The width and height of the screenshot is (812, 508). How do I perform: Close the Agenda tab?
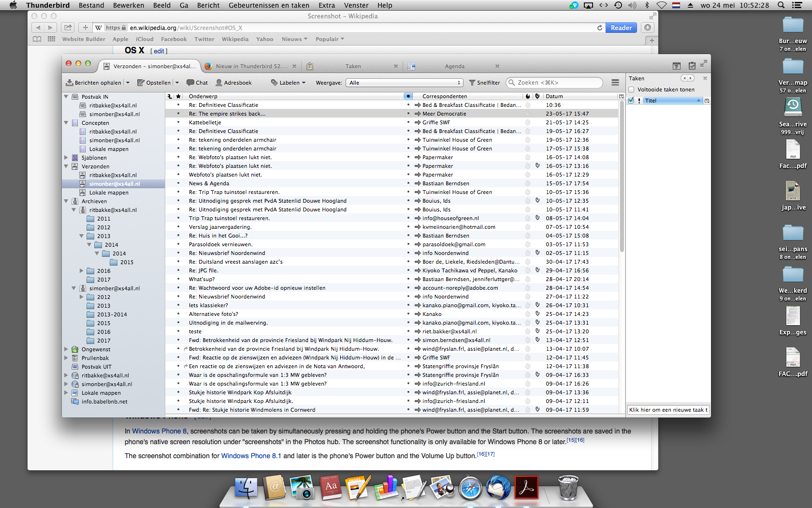click(x=497, y=66)
